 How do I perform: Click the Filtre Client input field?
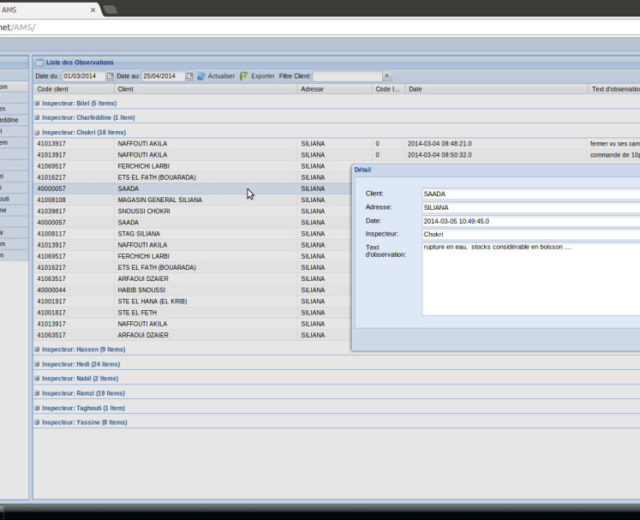[347, 76]
